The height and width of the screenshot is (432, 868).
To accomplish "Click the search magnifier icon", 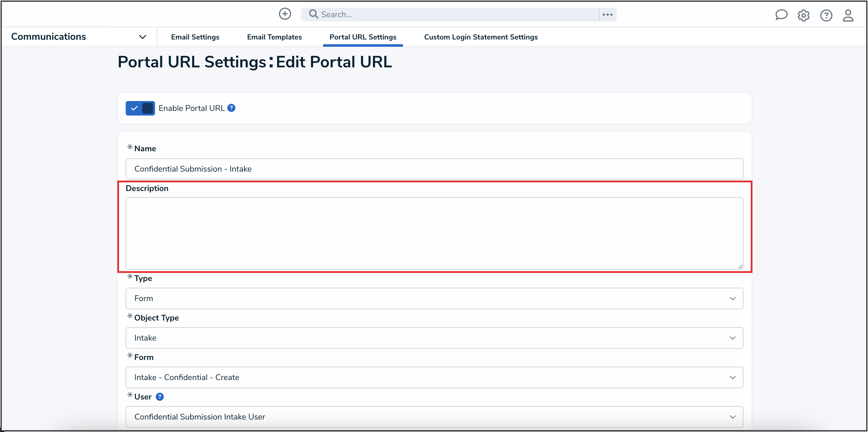I will click(313, 14).
